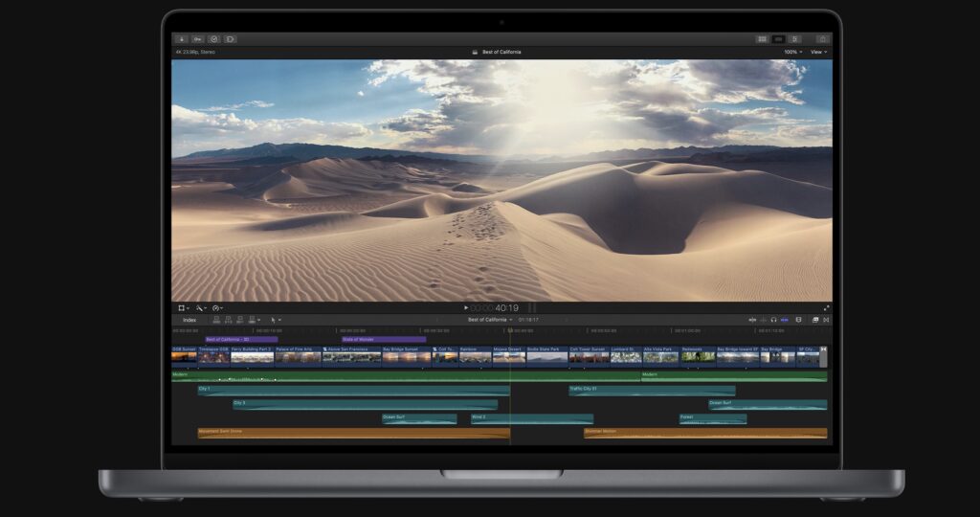Click the extensions tag icon in top toolbar
The image size is (980, 517).
pyautogui.click(x=230, y=39)
